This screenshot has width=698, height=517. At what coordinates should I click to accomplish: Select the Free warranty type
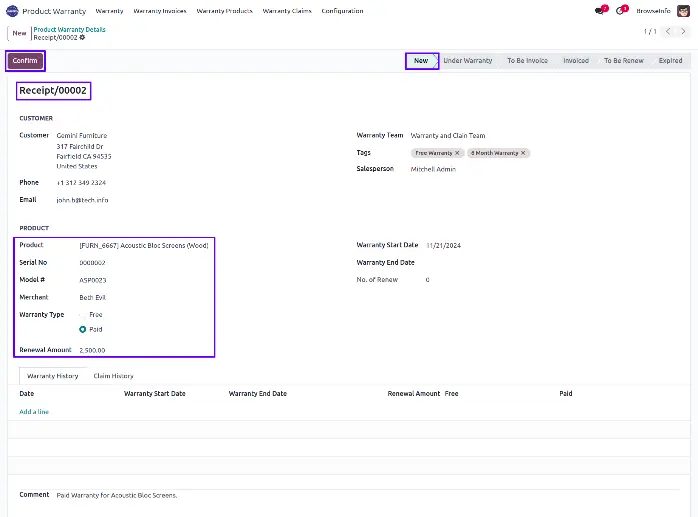(83, 315)
